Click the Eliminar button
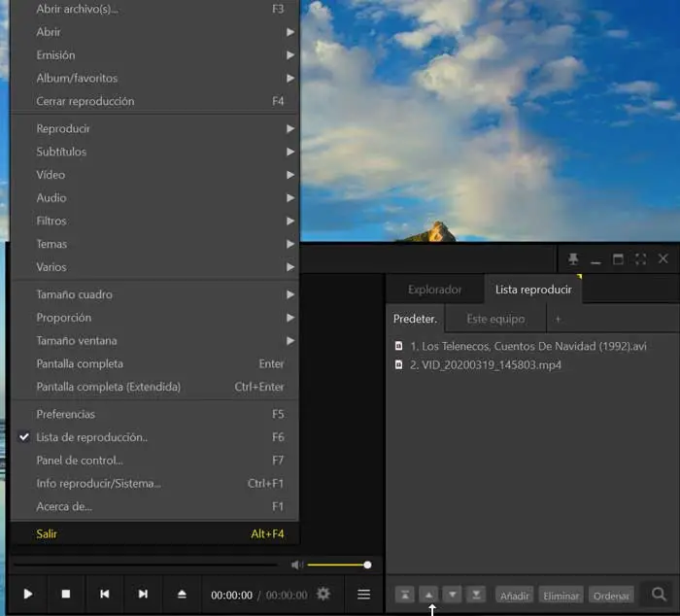The height and width of the screenshot is (616, 680). click(561, 596)
